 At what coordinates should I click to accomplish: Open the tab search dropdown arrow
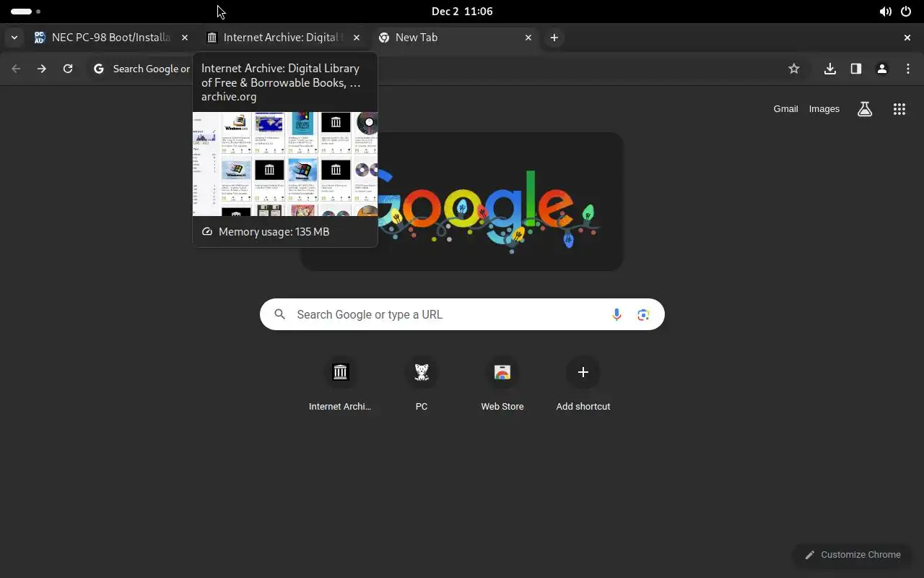pyautogui.click(x=14, y=38)
